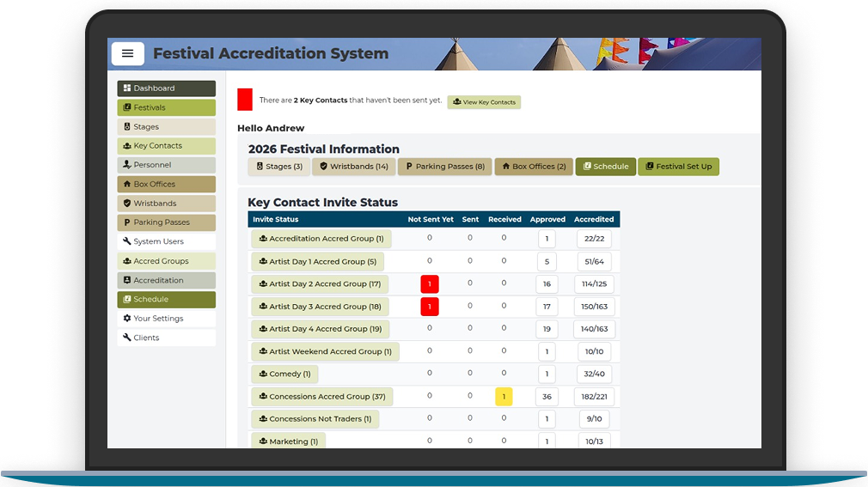Open Accreditation sidebar item

click(x=166, y=280)
